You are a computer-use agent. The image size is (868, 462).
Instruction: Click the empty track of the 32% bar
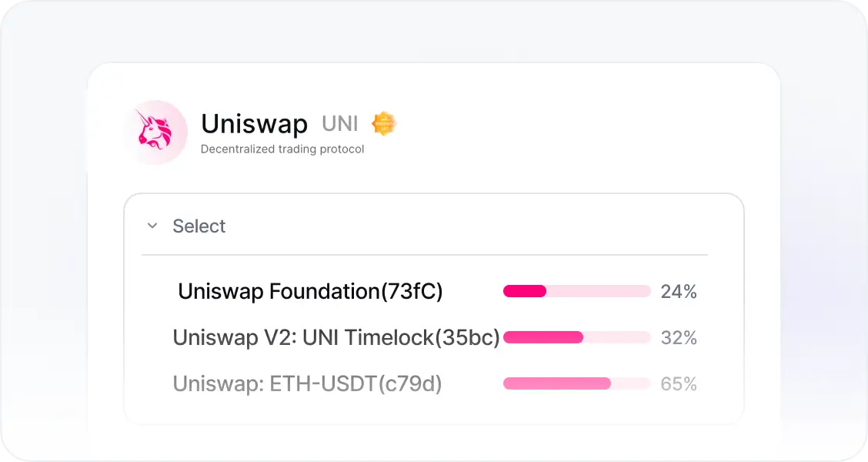tap(617, 337)
